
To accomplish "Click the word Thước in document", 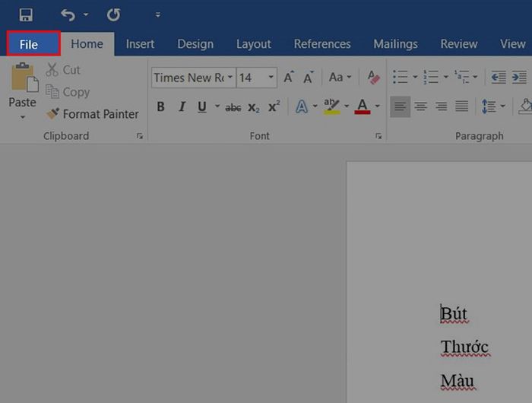I will coord(465,347).
